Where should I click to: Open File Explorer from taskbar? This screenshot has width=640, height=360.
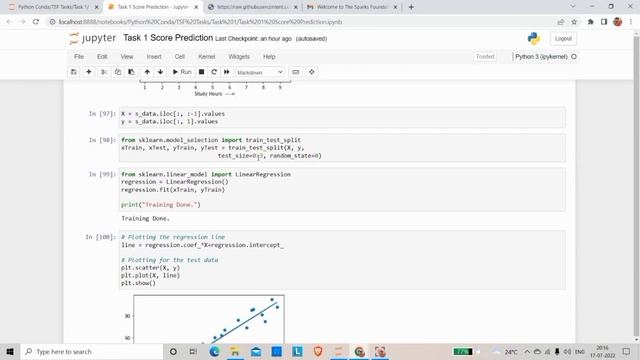(x=235, y=351)
